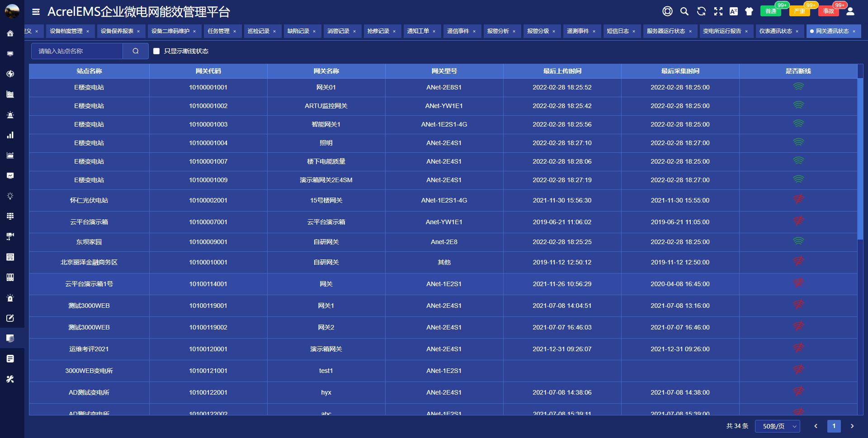This screenshot has height=438, width=868.
Task: Click the magnifier icon in top header
Action: [684, 11]
